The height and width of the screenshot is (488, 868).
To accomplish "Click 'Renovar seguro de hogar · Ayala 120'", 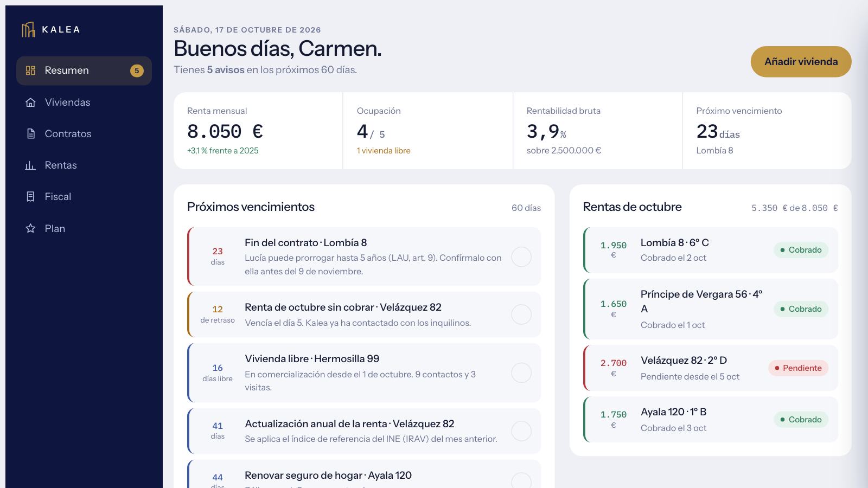I will [x=328, y=476].
